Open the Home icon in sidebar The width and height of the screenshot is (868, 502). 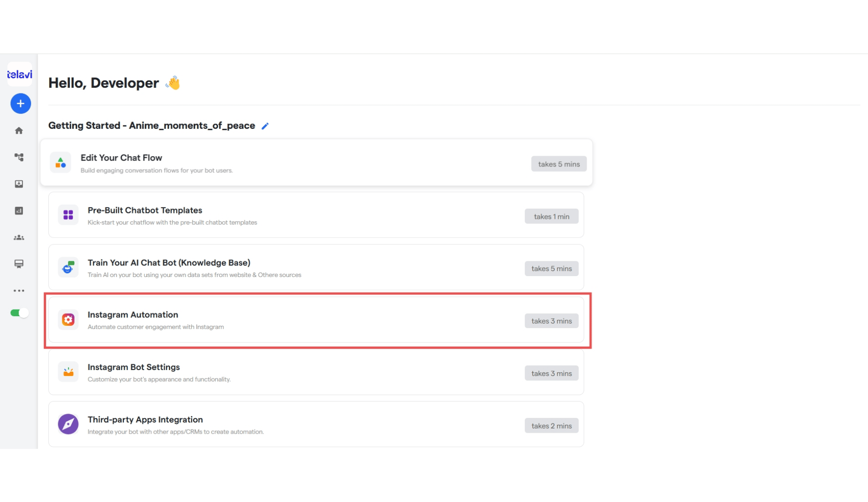(19, 131)
